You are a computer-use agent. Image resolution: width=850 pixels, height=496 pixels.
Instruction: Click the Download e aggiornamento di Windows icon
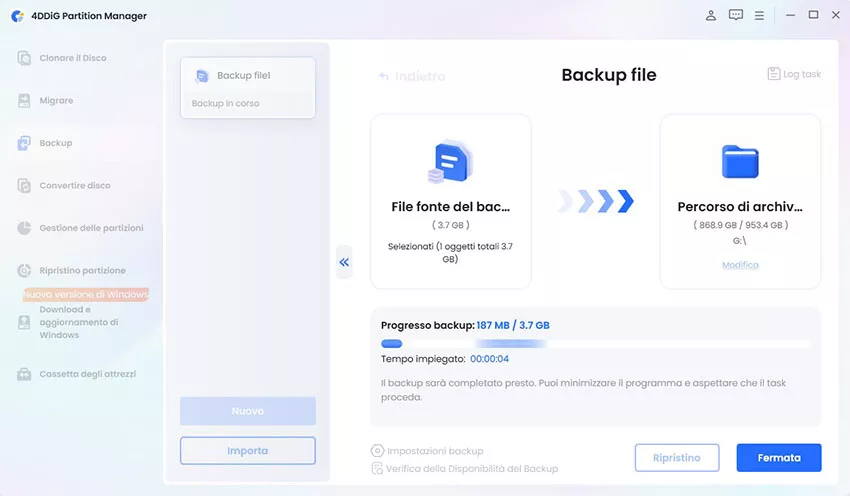24,323
